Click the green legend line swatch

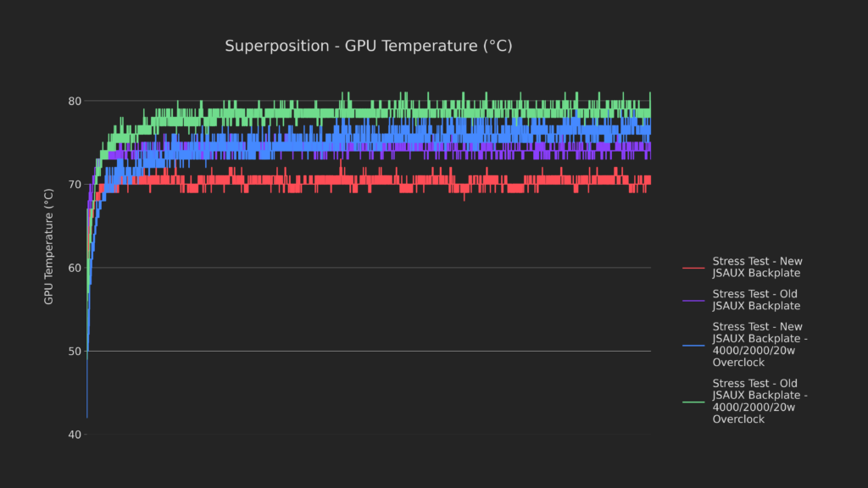coord(693,402)
